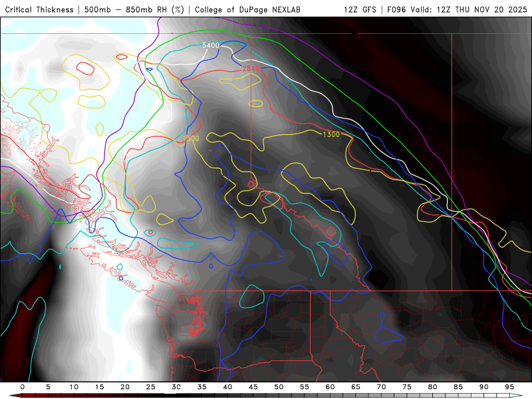
Task: Click the "0" value on the color scale
Action: click(x=23, y=387)
